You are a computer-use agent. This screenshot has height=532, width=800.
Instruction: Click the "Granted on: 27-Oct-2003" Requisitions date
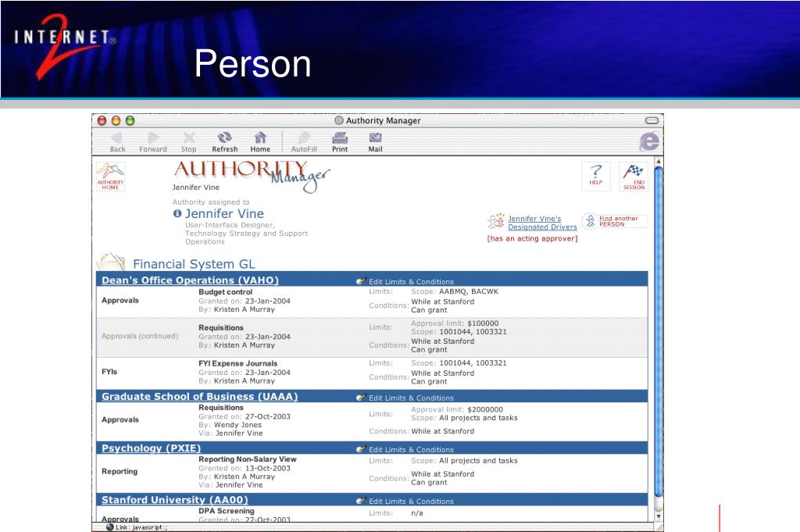(x=245, y=416)
